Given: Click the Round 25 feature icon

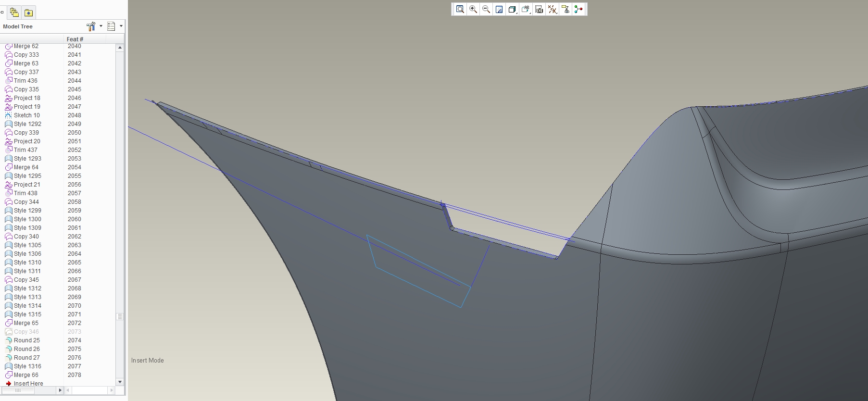Looking at the screenshot, I should [8, 340].
